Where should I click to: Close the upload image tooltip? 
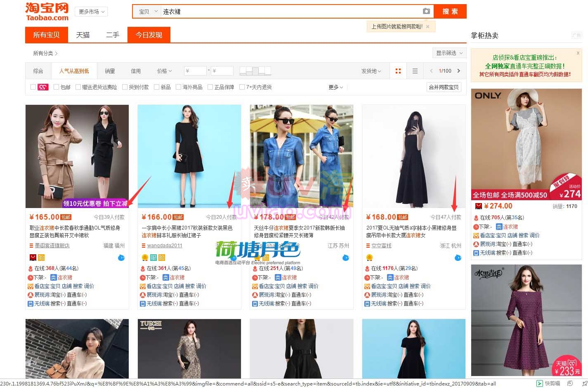[428, 26]
